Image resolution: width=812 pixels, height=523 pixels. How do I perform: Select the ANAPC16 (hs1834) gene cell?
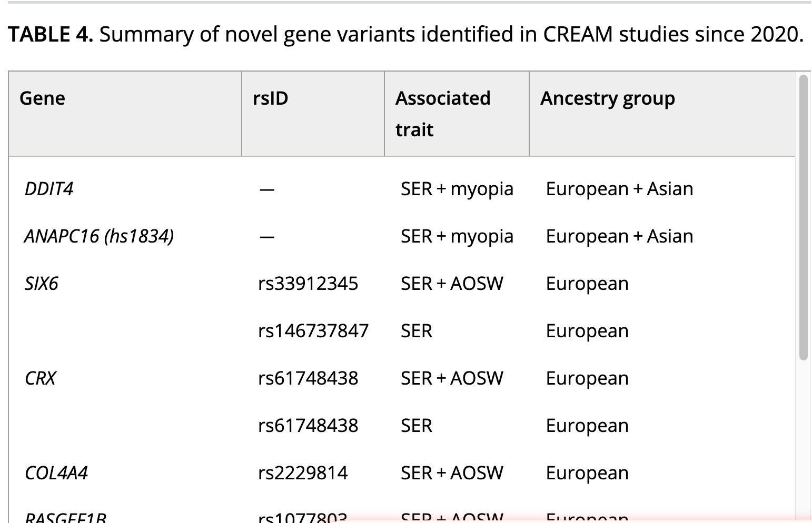click(x=99, y=236)
